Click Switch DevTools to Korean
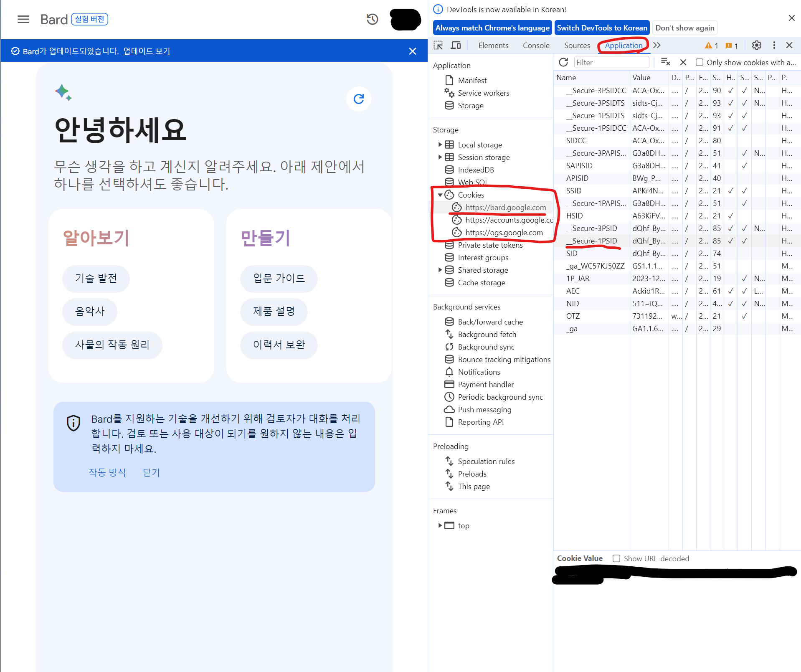Image resolution: width=801 pixels, height=672 pixels. (x=602, y=28)
